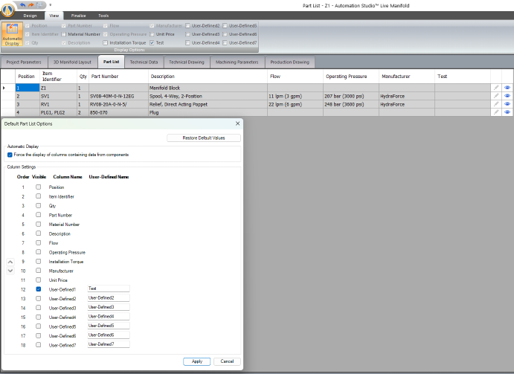Click the Save icon in quick access toolbar
Screen dimensions: 514x374
pyautogui.click(x=39, y=5)
